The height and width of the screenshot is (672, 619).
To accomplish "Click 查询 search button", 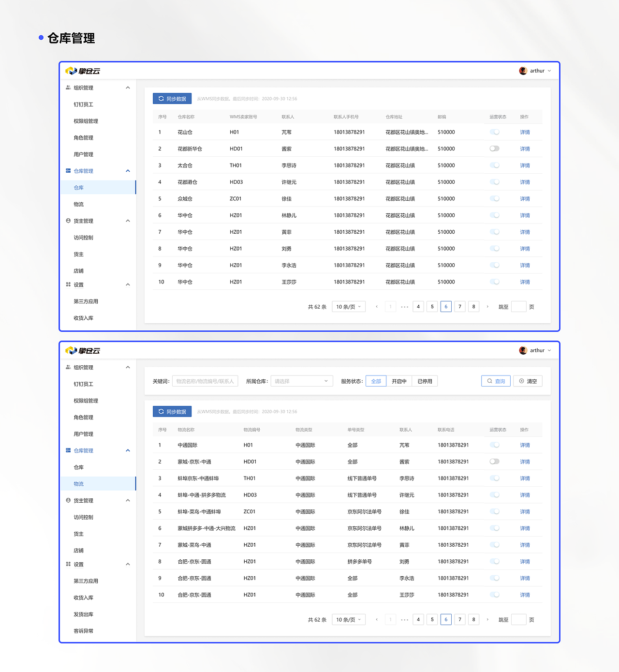I will [496, 381].
